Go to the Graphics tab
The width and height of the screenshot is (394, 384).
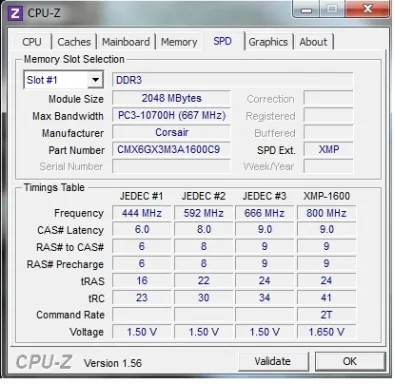(x=268, y=42)
